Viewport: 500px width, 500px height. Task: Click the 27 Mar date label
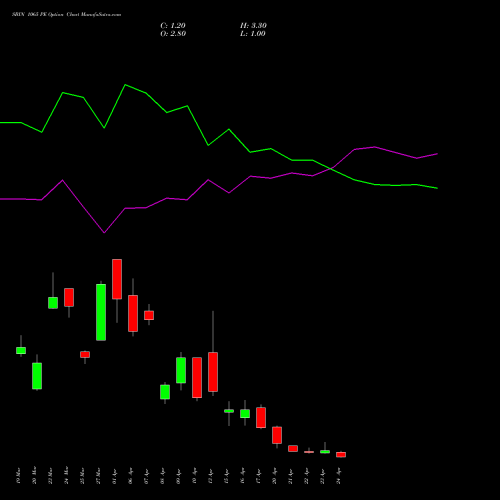pos(98,476)
